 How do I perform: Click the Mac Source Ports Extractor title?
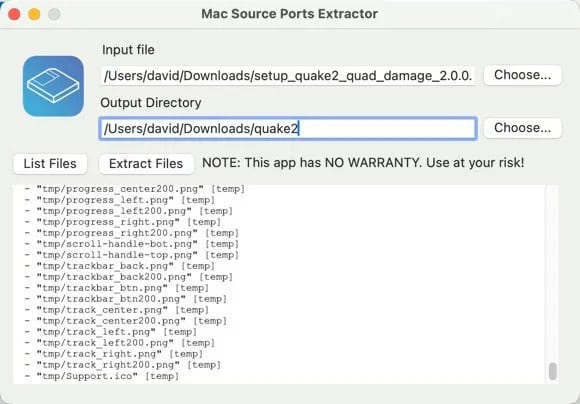(x=290, y=14)
